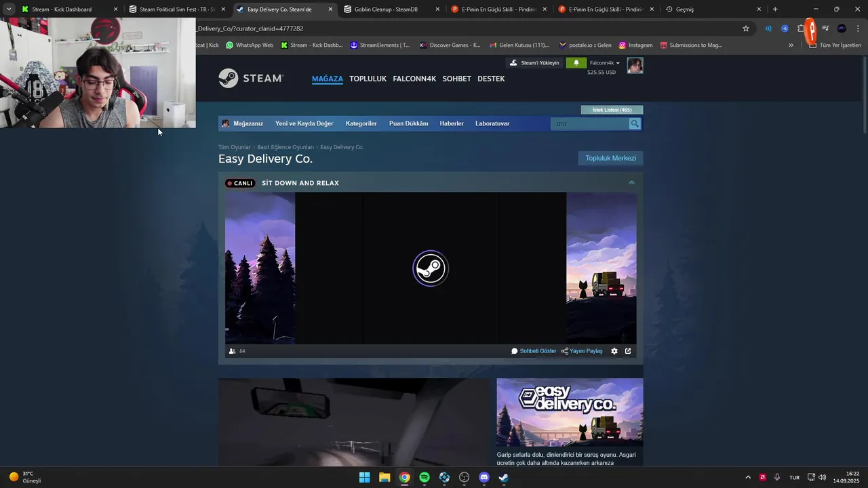Click İstek Listesi (465) button

(612, 110)
